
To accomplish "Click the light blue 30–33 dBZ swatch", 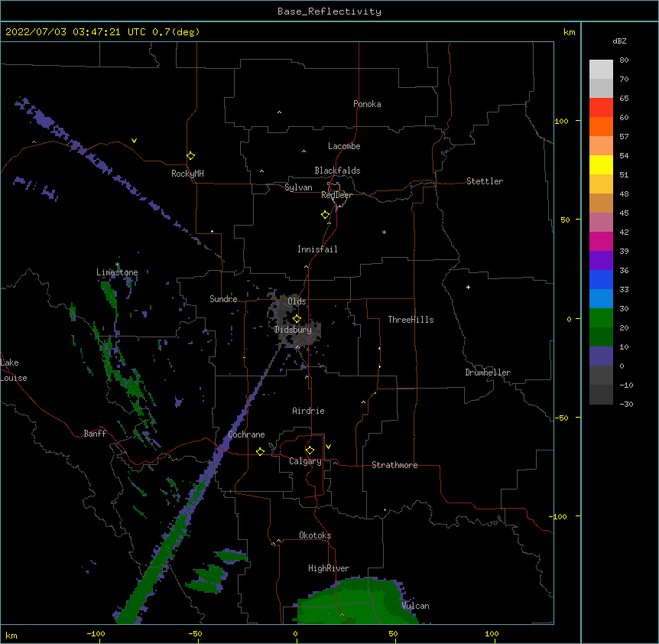I will pyautogui.click(x=601, y=299).
